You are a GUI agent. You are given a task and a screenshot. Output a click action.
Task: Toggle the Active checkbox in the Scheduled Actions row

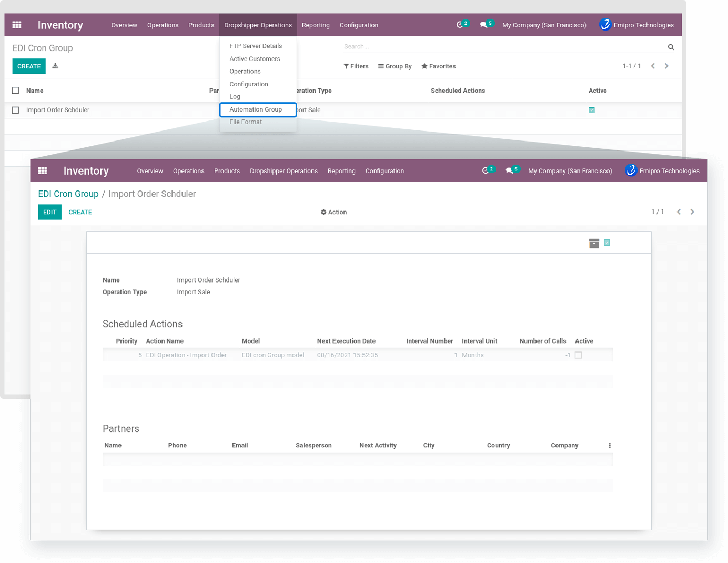(x=578, y=355)
